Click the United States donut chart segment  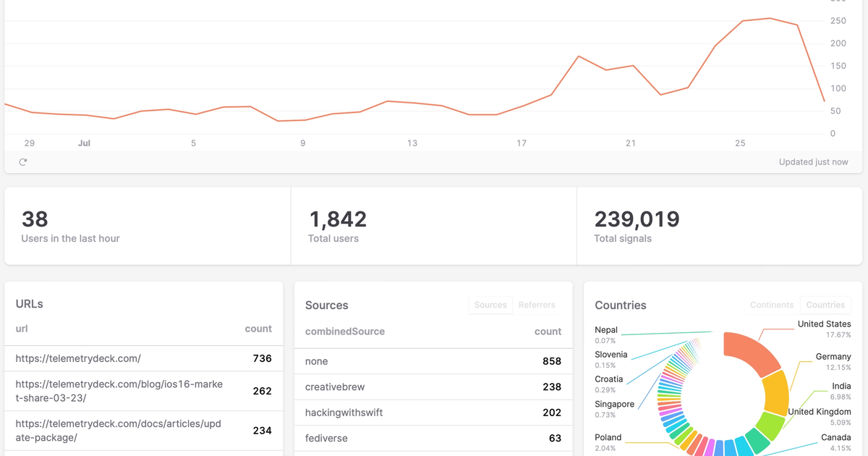(750, 352)
